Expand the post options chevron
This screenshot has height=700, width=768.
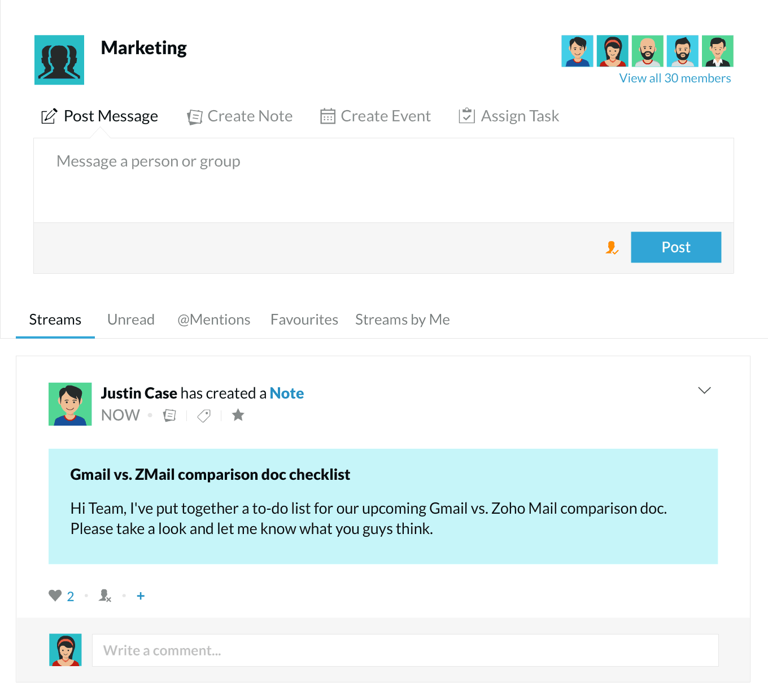click(x=704, y=390)
